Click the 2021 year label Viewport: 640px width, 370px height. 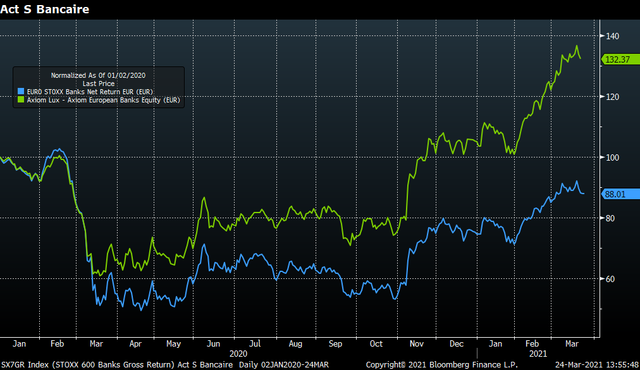(538, 354)
